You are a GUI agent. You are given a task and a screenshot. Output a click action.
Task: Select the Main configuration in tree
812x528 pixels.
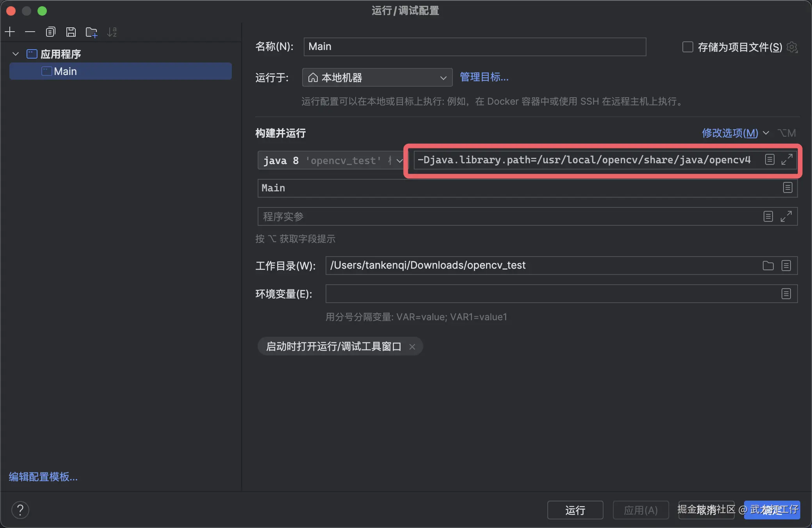point(66,71)
